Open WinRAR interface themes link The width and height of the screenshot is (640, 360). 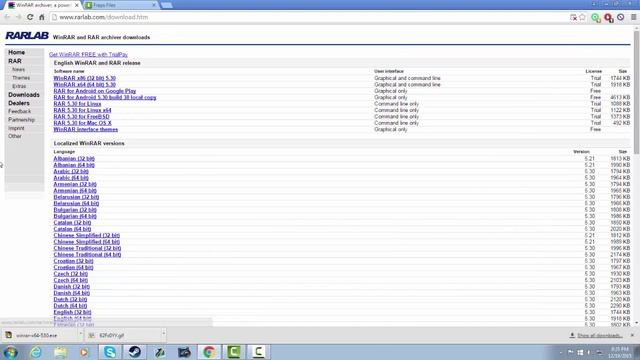[x=86, y=129]
